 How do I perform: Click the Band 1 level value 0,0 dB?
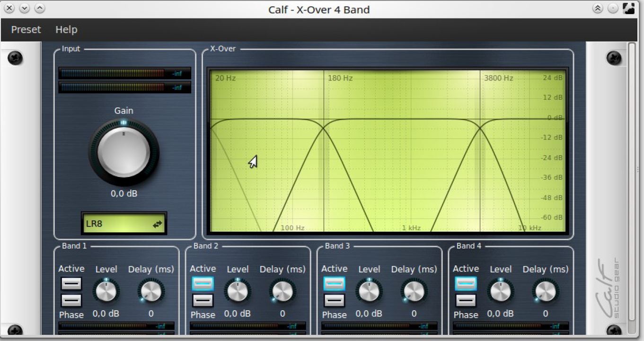pyautogui.click(x=106, y=314)
